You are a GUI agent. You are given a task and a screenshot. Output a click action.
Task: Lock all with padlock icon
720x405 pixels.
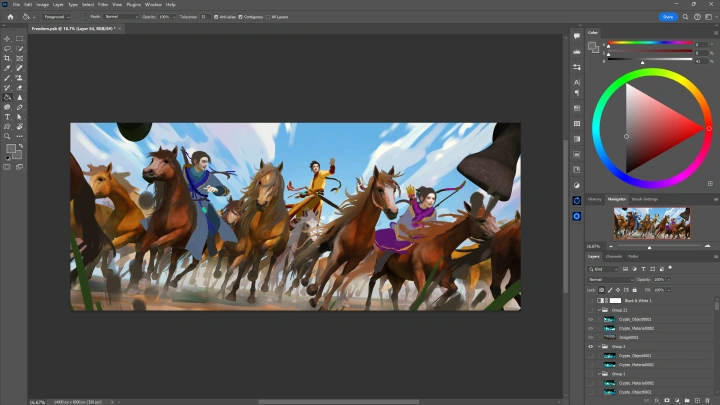click(x=635, y=290)
